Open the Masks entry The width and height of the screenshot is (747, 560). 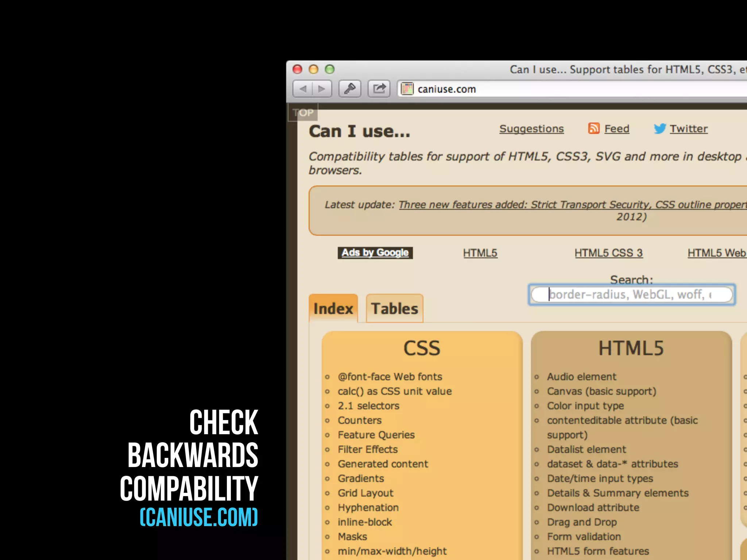pyautogui.click(x=352, y=537)
